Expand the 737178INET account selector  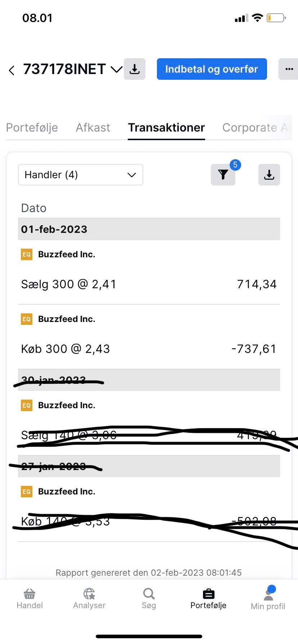[x=116, y=69]
